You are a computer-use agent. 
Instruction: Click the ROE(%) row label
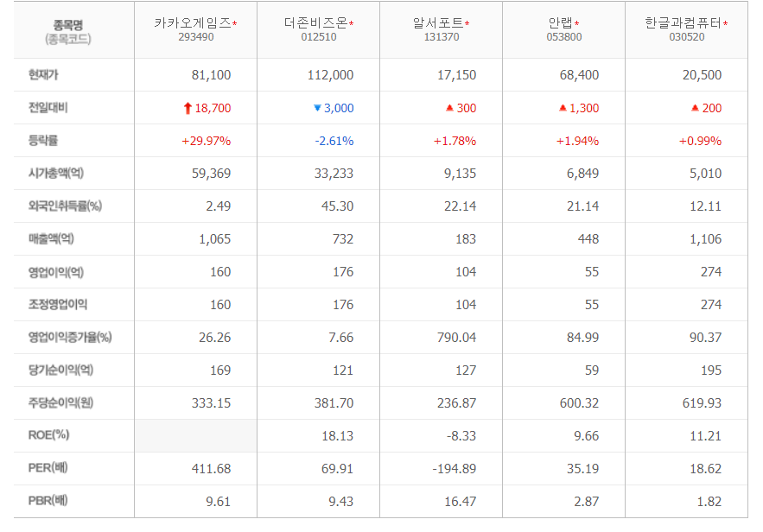point(48,434)
